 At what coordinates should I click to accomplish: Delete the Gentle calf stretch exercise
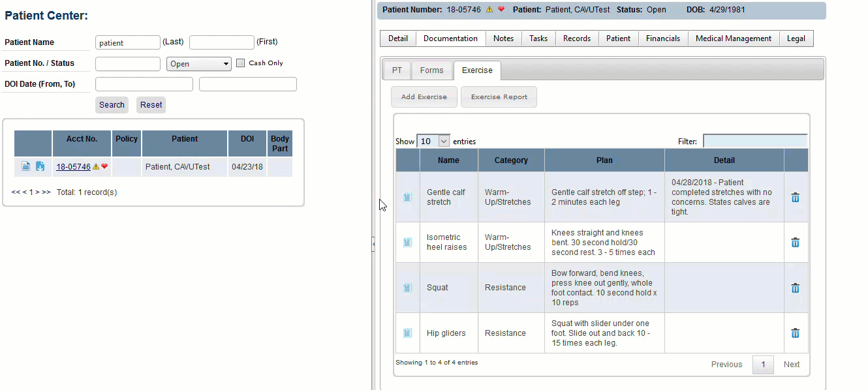[x=796, y=197]
